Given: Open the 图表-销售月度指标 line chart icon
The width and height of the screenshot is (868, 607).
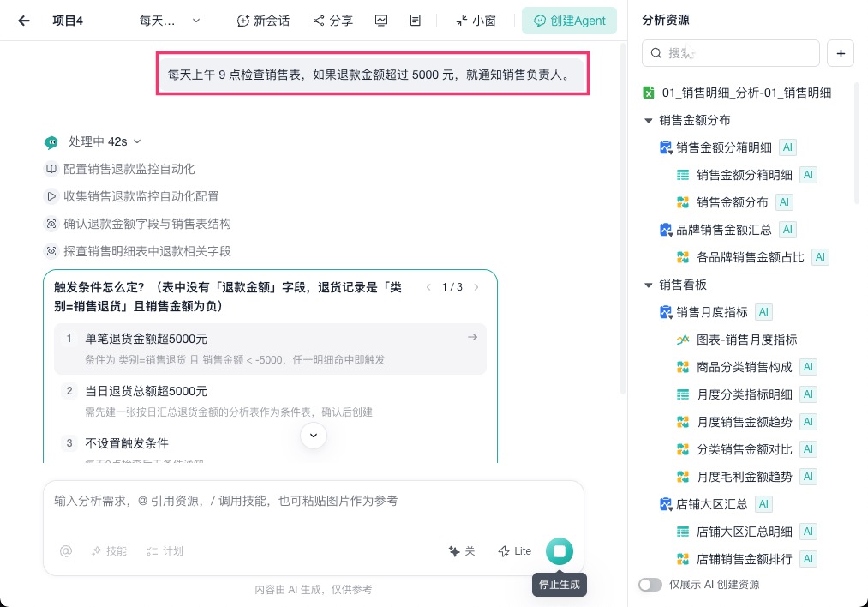Looking at the screenshot, I should (x=683, y=340).
